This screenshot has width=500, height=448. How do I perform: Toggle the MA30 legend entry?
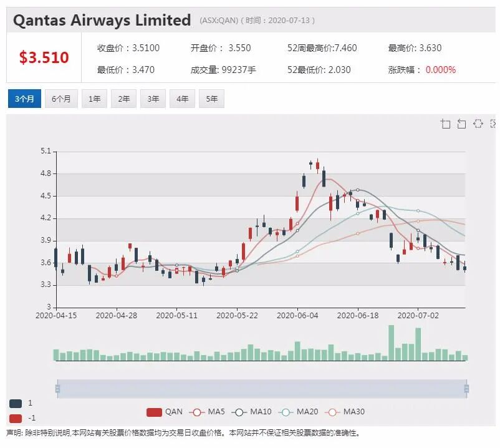click(345, 412)
